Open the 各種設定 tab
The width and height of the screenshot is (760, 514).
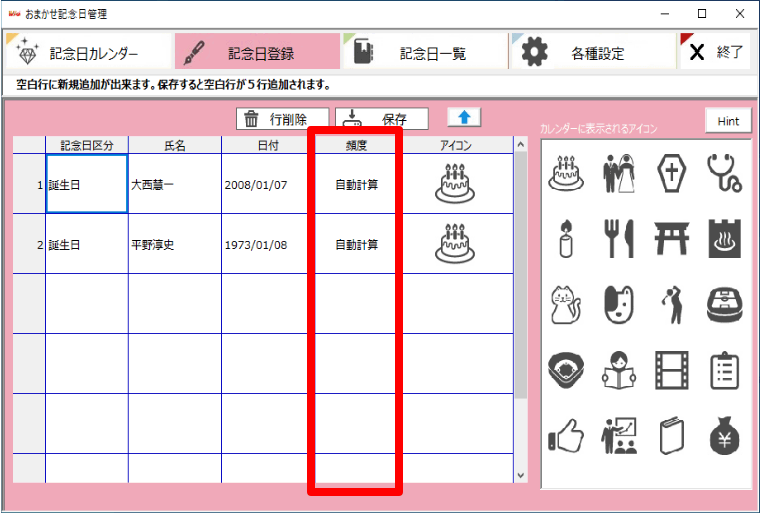point(592,51)
